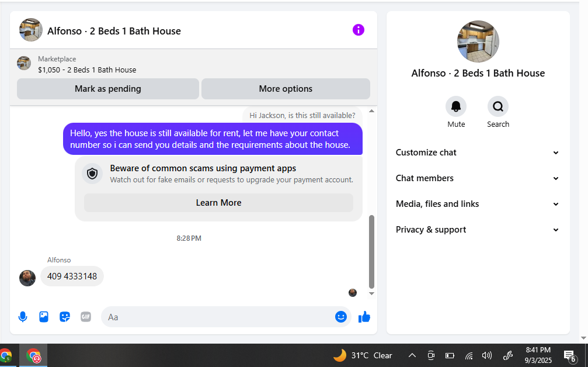Open the emoji picker smiley
The height and width of the screenshot is (367, 588).
(340, 317)
